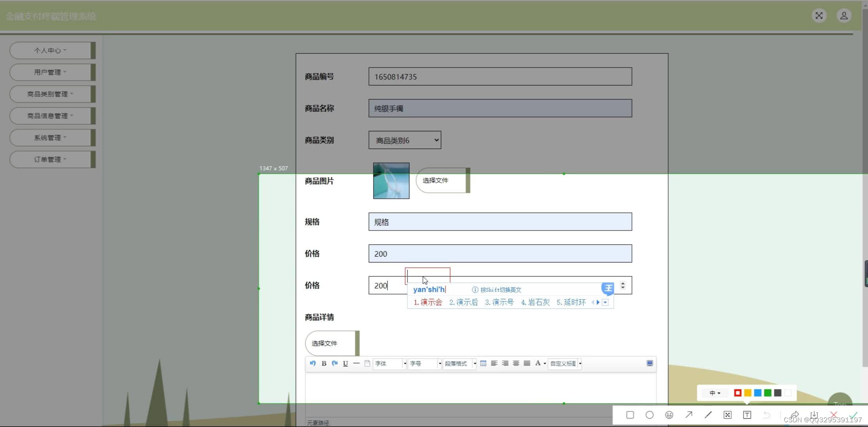
Task: Cancel the screenshot with red X
Action: point(833,415)
